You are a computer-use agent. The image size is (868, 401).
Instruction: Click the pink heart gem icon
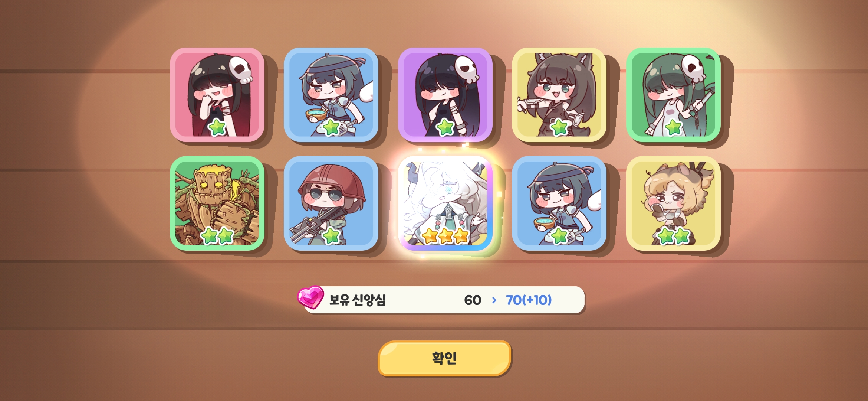[310, 297]
